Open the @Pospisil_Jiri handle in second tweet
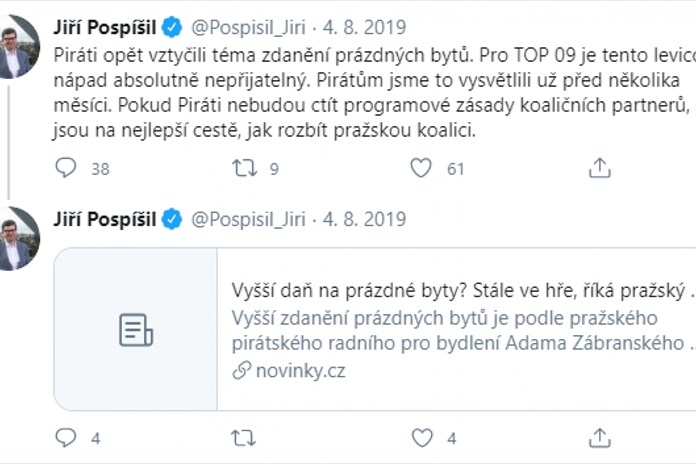This screenshot has height=464, width=696. 247,220
